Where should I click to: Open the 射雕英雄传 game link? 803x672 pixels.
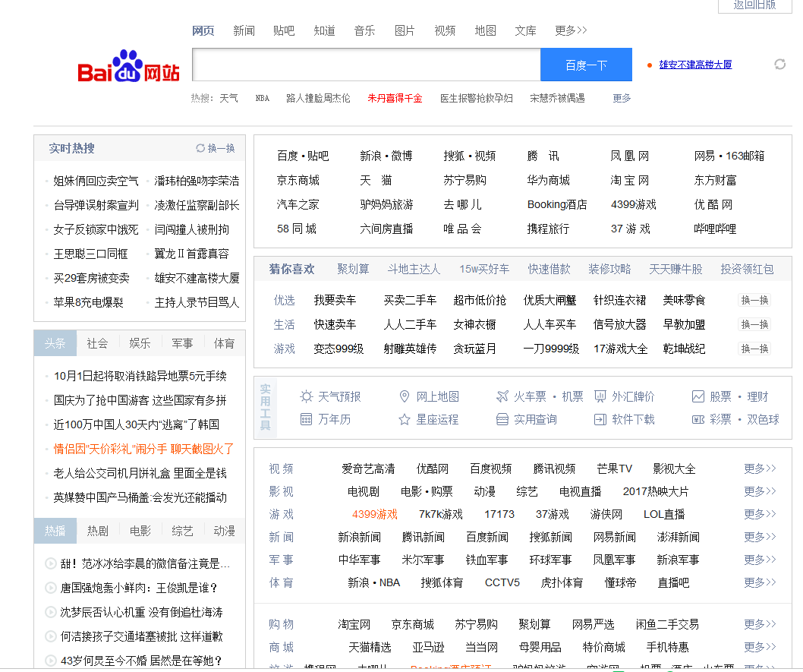coord(410,349)
